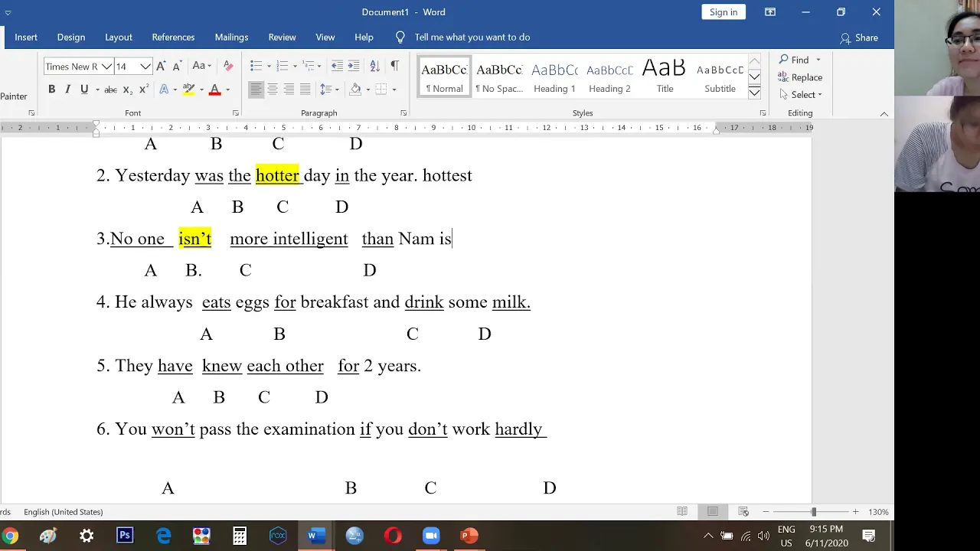
Task: Align text right
Action: click(x=289, y=90)
